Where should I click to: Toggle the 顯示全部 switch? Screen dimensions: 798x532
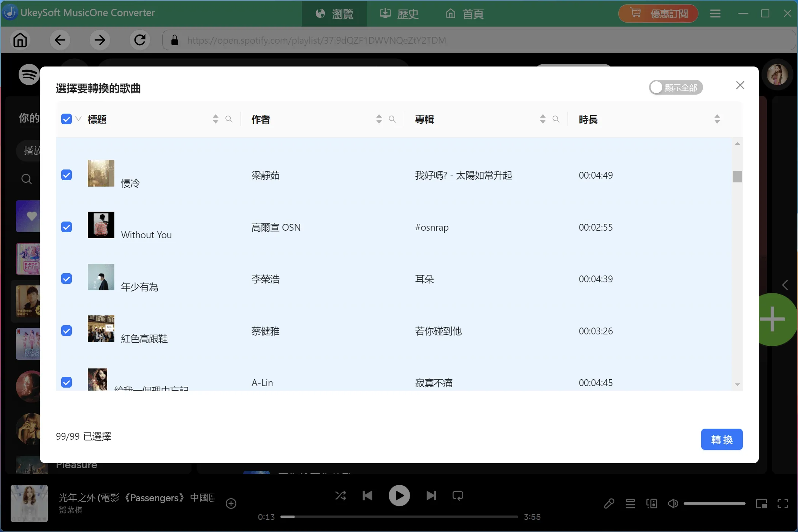[676, 87]
